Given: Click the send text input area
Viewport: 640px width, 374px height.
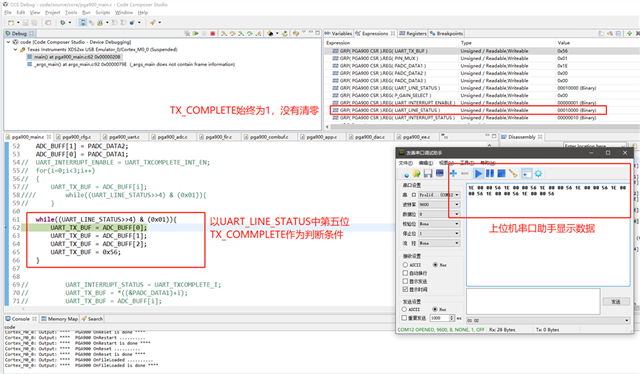Looking at the screenshot, I should (533, 301).
